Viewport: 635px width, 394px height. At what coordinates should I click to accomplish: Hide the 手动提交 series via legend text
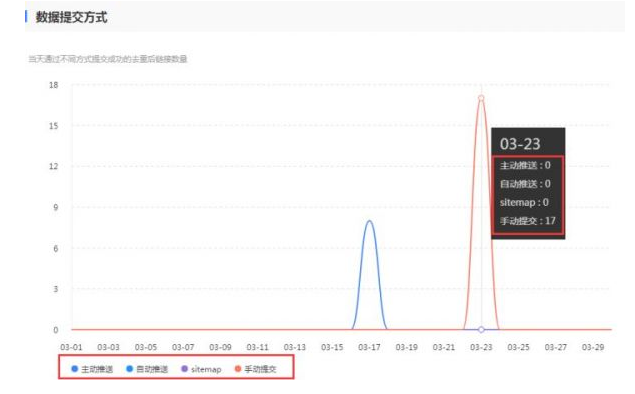(260, 369)
